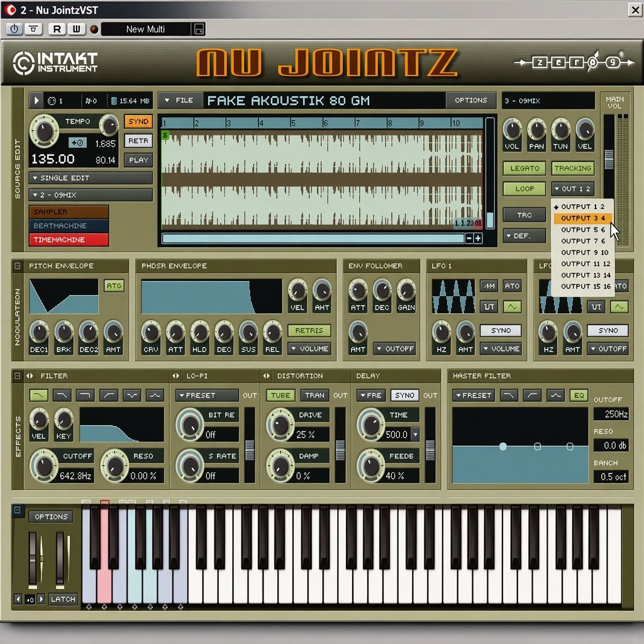Click the octave down arrow icon
Viewport: 644px width, 644px height.
pos(18,599)
